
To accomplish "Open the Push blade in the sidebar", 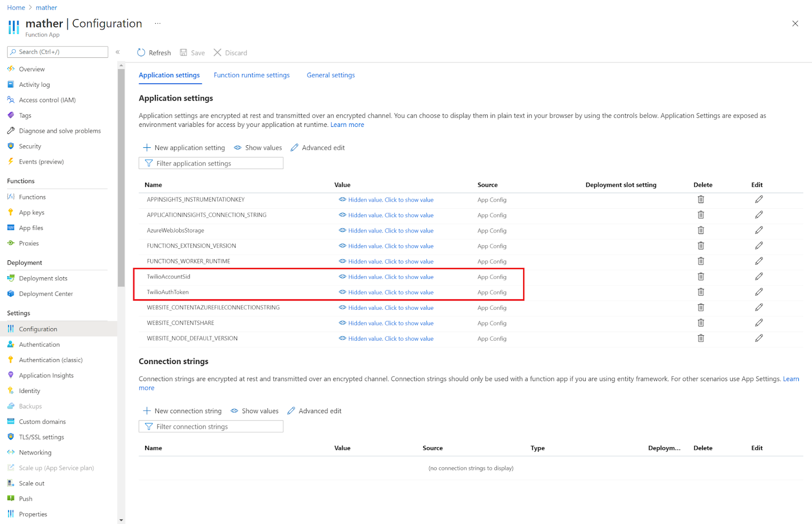I will click(26, 498).
